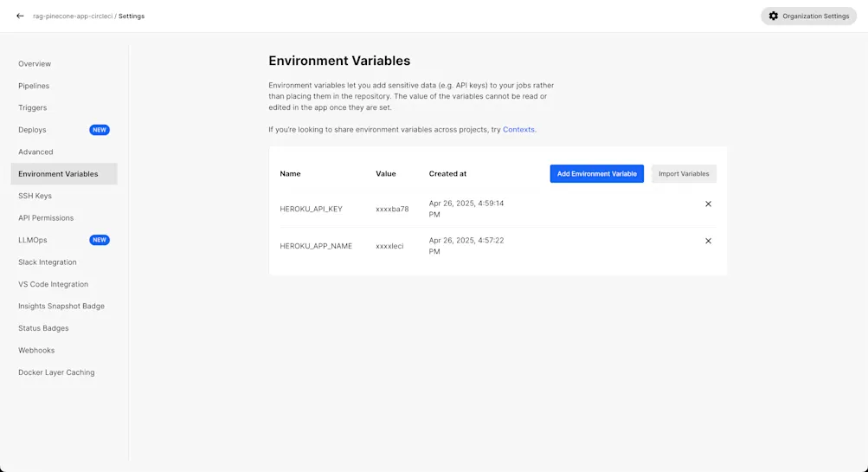Click Add Environment Variable button
868x472 pixels.
coord(597,173)
